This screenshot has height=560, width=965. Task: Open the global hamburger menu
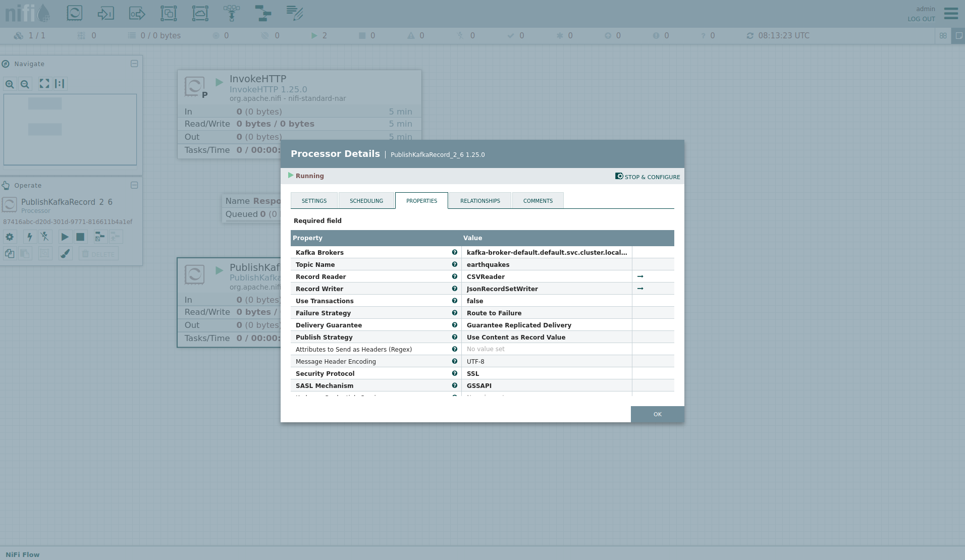(x=951, y=14)
